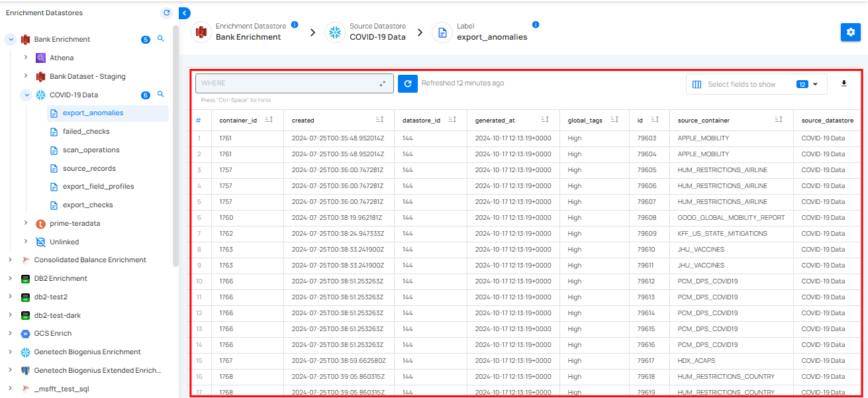Screen dimensions: 868x398
Task: Expand the prime-teradata tree node
Action: point(26,223)
